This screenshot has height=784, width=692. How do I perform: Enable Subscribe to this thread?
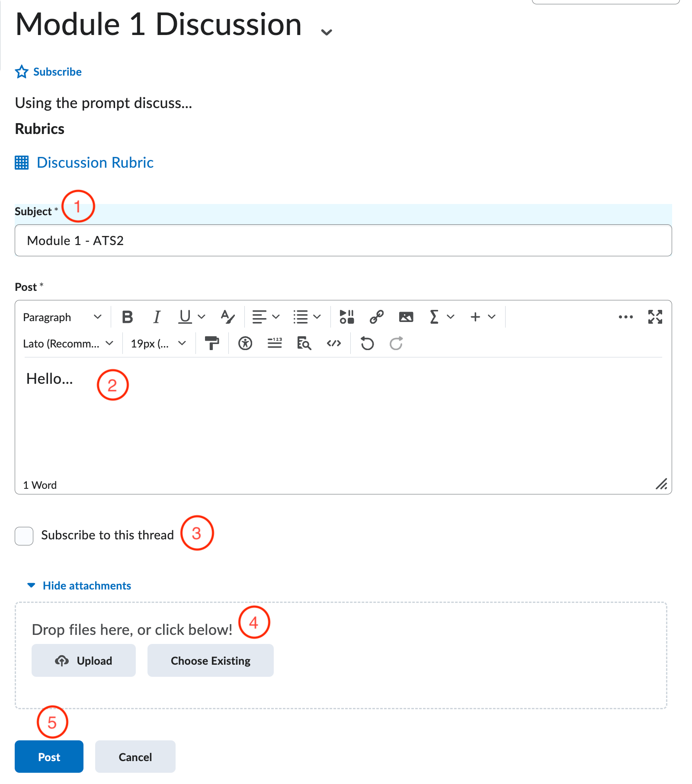coord(24,536)
